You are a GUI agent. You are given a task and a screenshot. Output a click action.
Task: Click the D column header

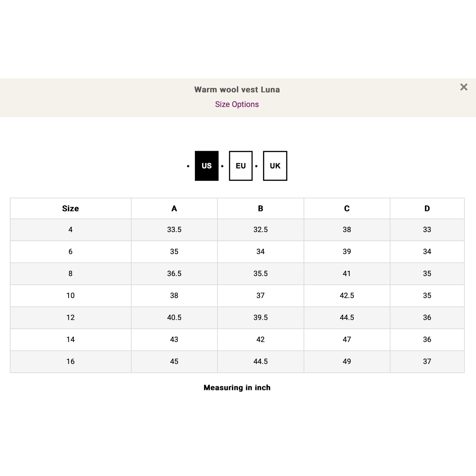coord(427,209)
